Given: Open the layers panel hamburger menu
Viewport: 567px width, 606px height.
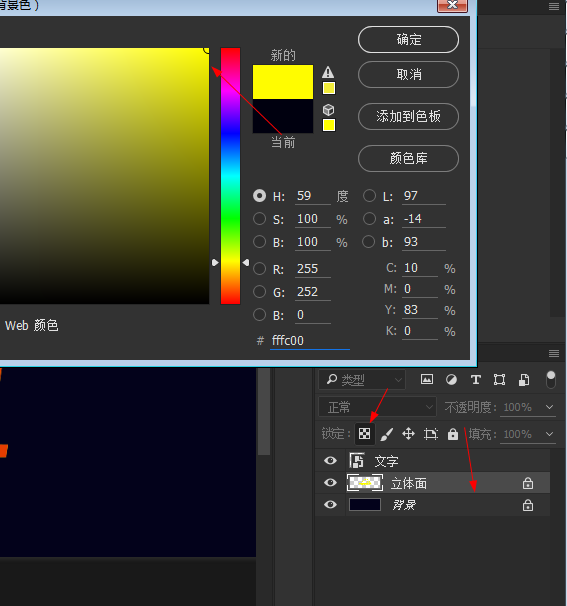Looking at the screenshot, I should point(554,353).
